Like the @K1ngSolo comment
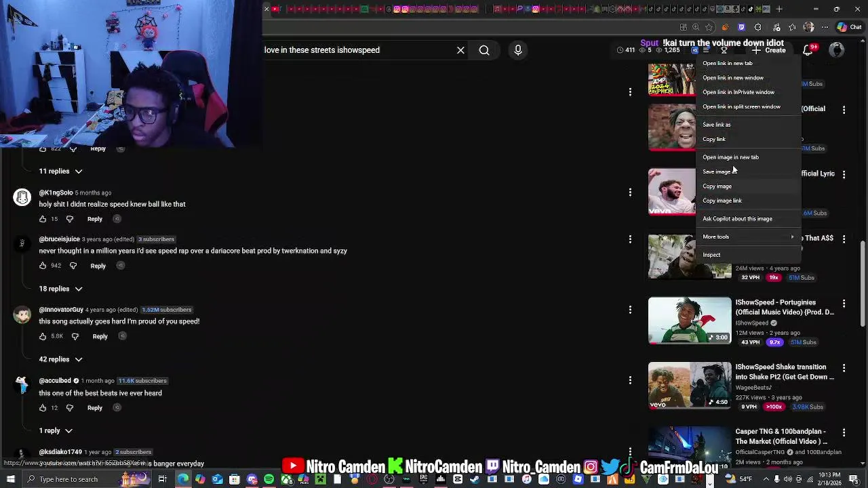 [43, 219]
